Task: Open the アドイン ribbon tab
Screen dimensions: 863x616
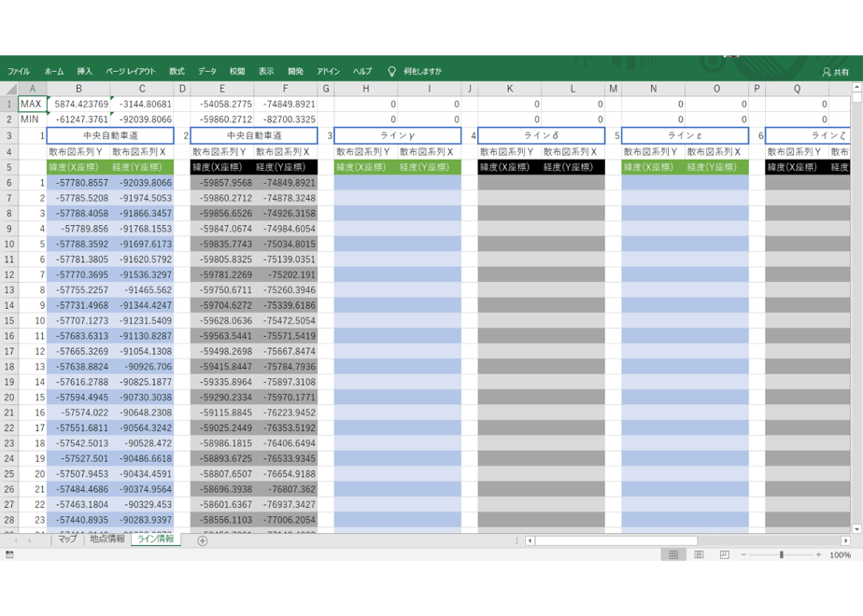Action: coord(328,71)
